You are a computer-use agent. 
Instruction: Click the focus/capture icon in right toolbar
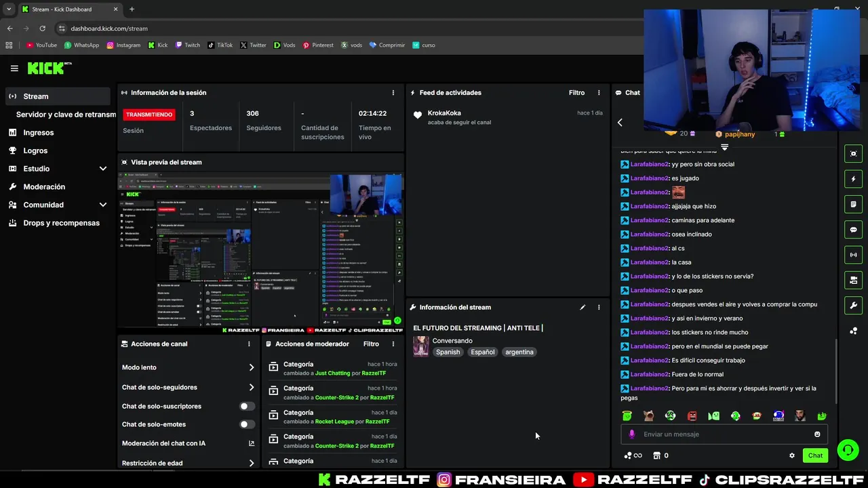pyautogui.click(x=854, y=154)
